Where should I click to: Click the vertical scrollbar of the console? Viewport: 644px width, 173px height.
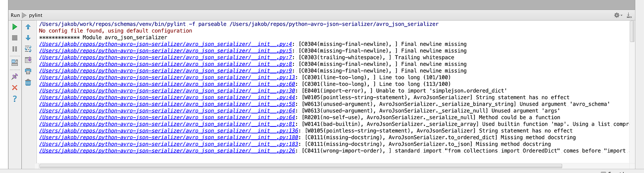[x=632, y=31]
